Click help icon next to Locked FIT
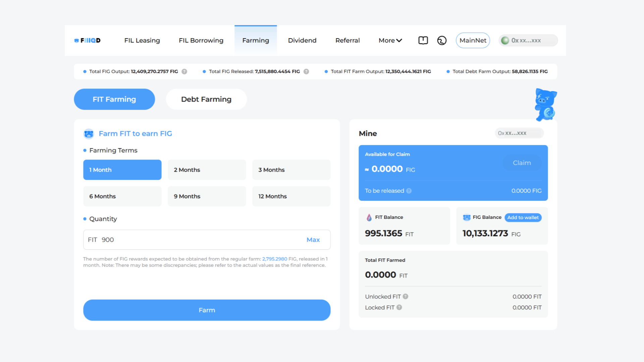This screenshot has width=644, height=362. point(399,308)
